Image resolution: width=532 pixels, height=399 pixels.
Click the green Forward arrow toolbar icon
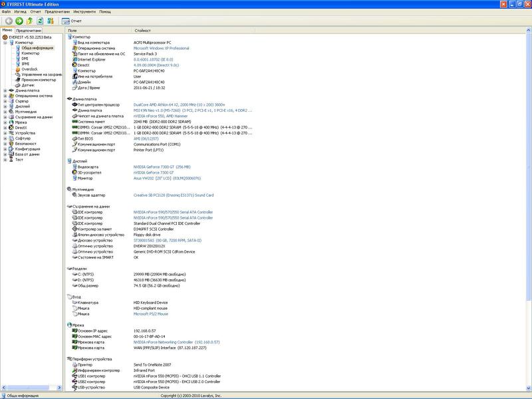tap(19, 21)
